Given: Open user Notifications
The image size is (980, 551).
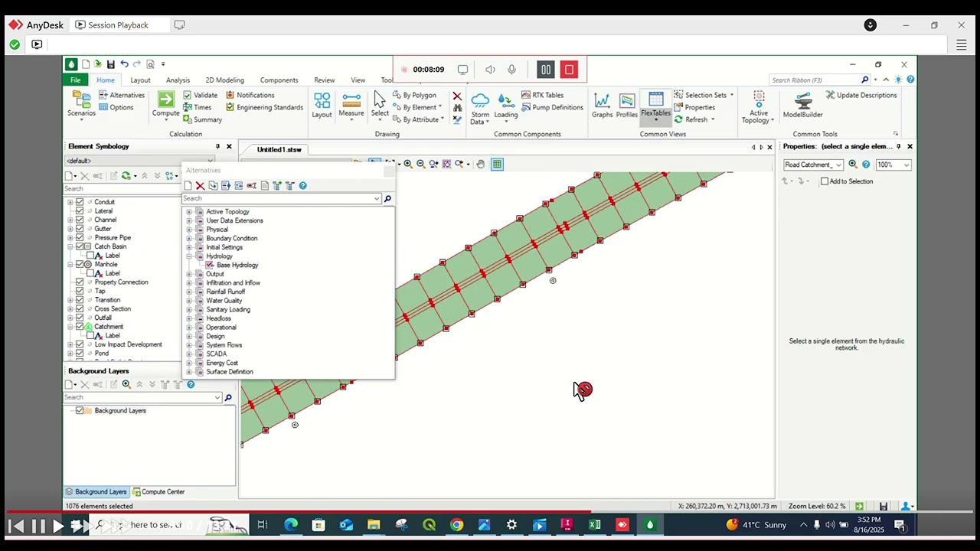Looking at the screenshot, I should coord(250,95).
